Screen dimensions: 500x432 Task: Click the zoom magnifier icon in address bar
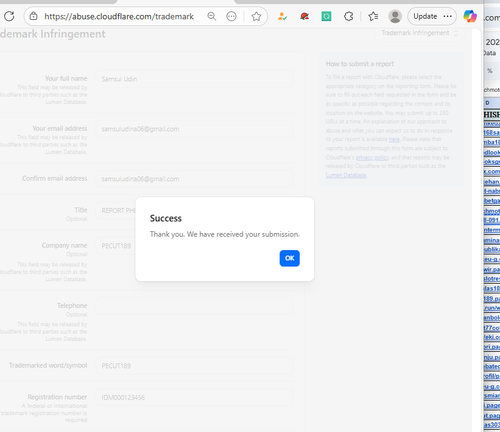(212, 16)
